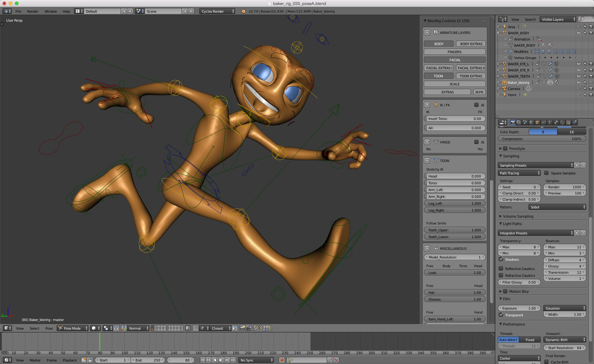Click the OpenGL render camera icon
The image size is (594, 364).
click(x=242, y=328)
